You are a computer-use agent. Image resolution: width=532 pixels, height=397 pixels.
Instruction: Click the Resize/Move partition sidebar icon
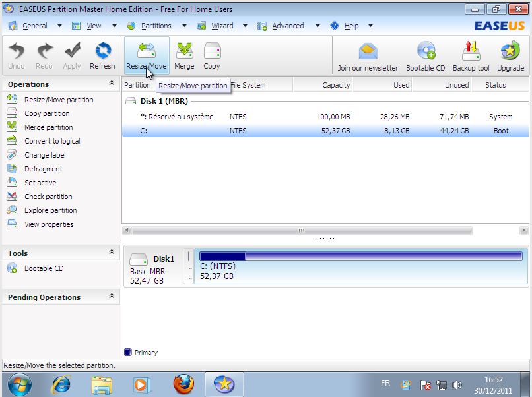point(12,100)
